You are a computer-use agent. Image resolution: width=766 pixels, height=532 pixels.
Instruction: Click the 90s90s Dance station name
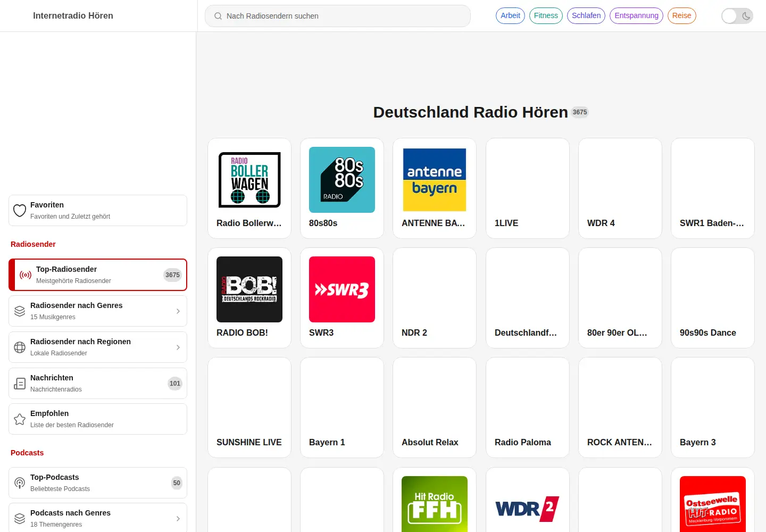pos(708,333)
